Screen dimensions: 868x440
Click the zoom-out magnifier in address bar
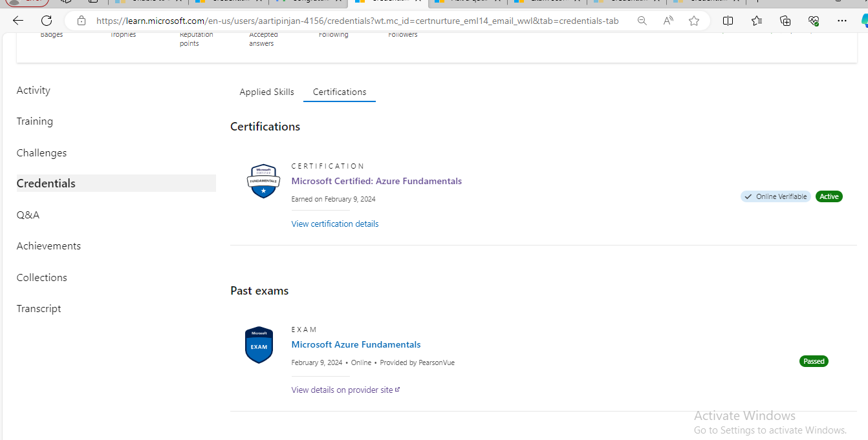click(x=642, y=20)
